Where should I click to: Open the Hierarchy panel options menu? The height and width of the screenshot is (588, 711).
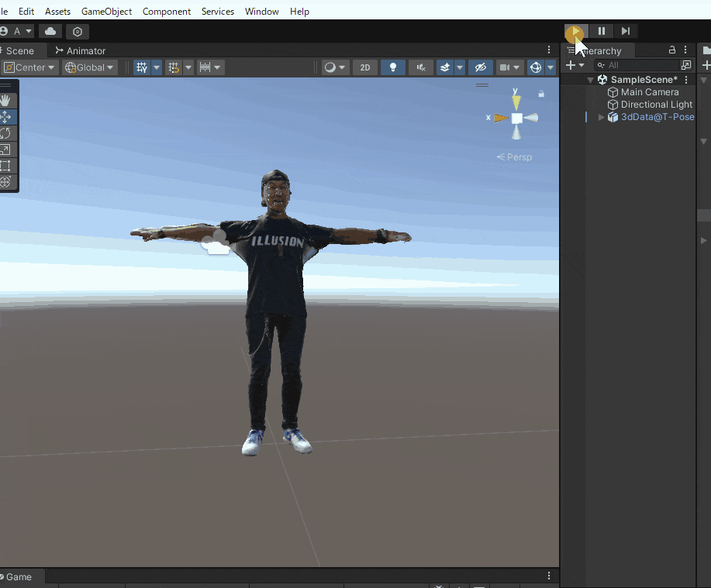click(685, 50)
